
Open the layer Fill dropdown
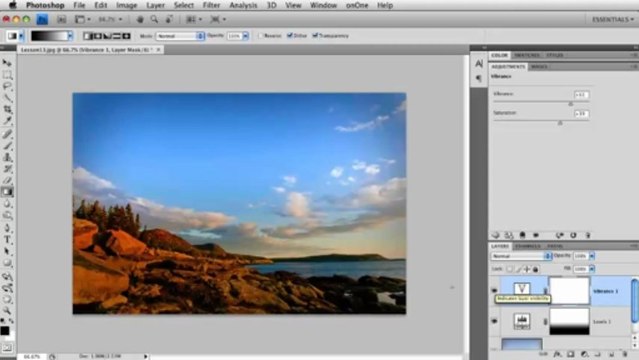[x=592, y=269]
